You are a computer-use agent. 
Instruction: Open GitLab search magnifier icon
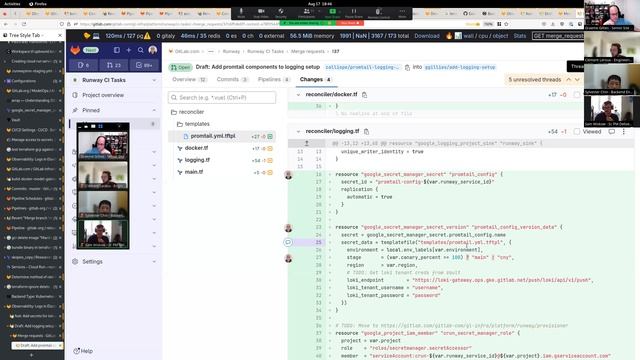[x=140, y=50]
